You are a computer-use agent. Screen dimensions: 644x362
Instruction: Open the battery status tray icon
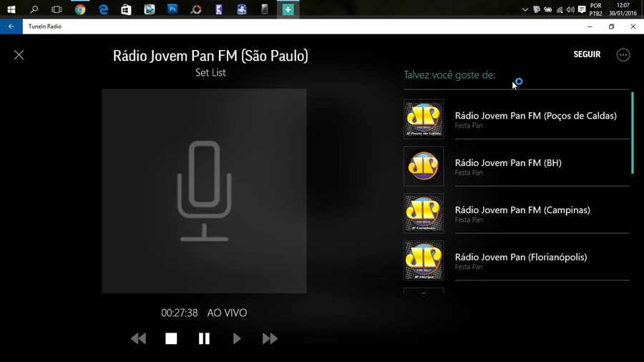click(x=548, y=9)
